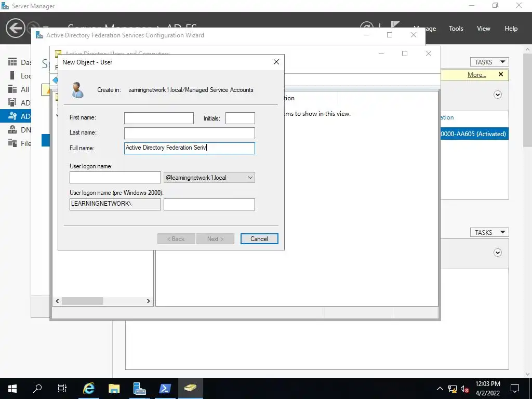Switch to Server Manager taskbar icon
This screenshot has height=399, width=532.
[139, 389]
